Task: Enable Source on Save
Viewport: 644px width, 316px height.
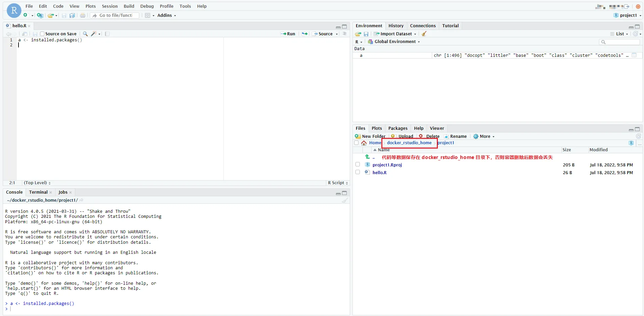Action: [x=42, y=34]
